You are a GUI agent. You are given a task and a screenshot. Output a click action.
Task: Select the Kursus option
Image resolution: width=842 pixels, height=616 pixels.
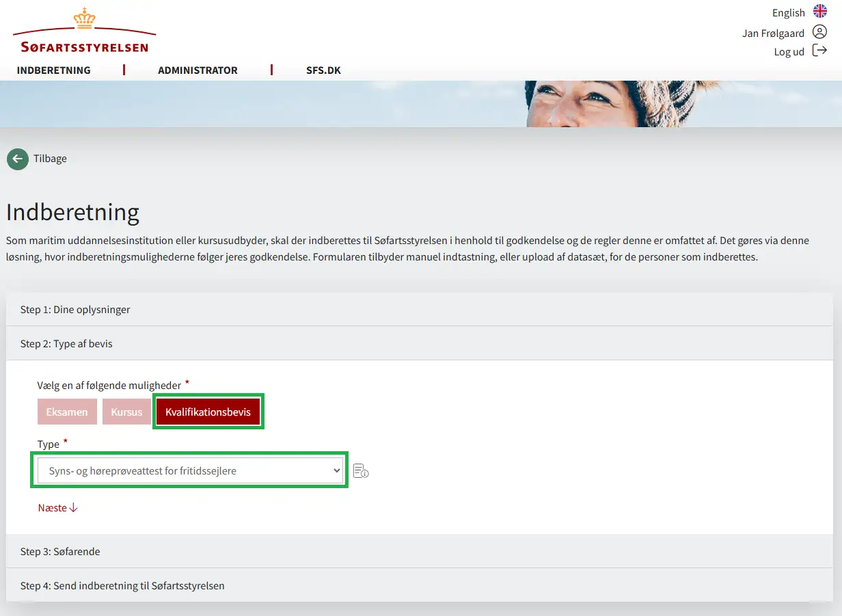tap(126, 412)
